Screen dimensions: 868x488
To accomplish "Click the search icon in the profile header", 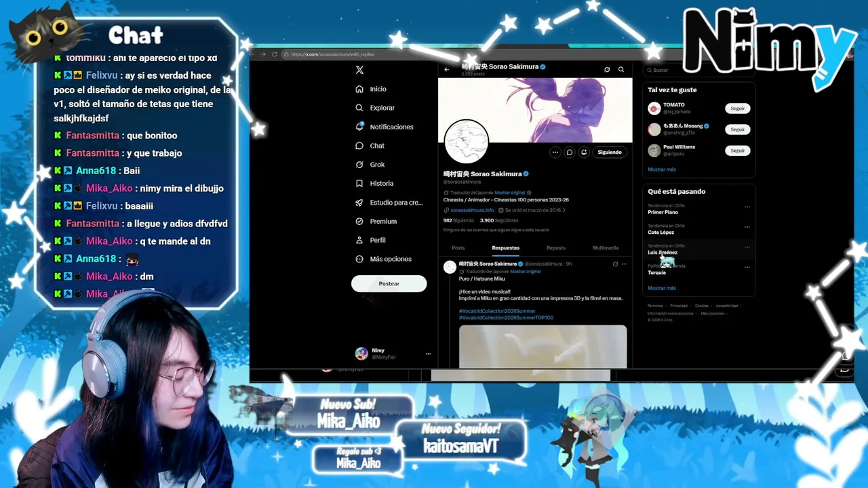I will [621, 69].
